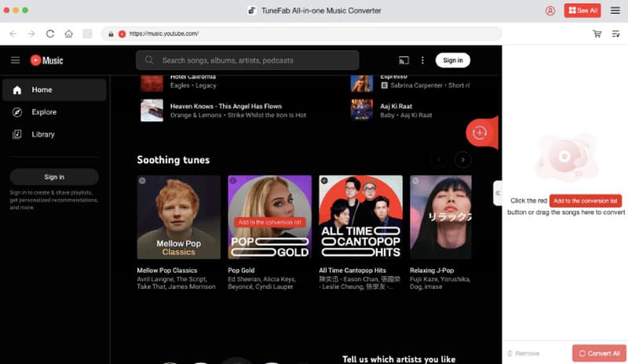
Task: Open the Relaxing J-Pop playlist cover
Action: click(x=440, y=217)
